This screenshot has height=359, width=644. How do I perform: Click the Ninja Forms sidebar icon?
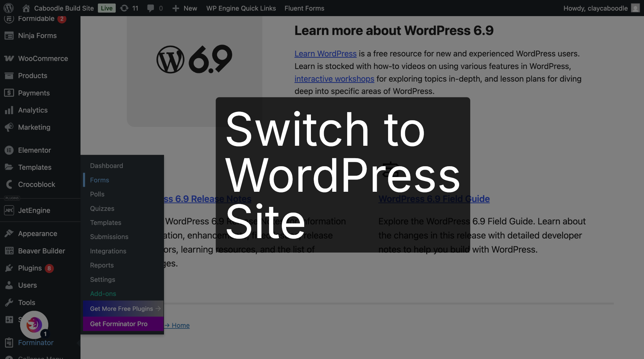9,36
